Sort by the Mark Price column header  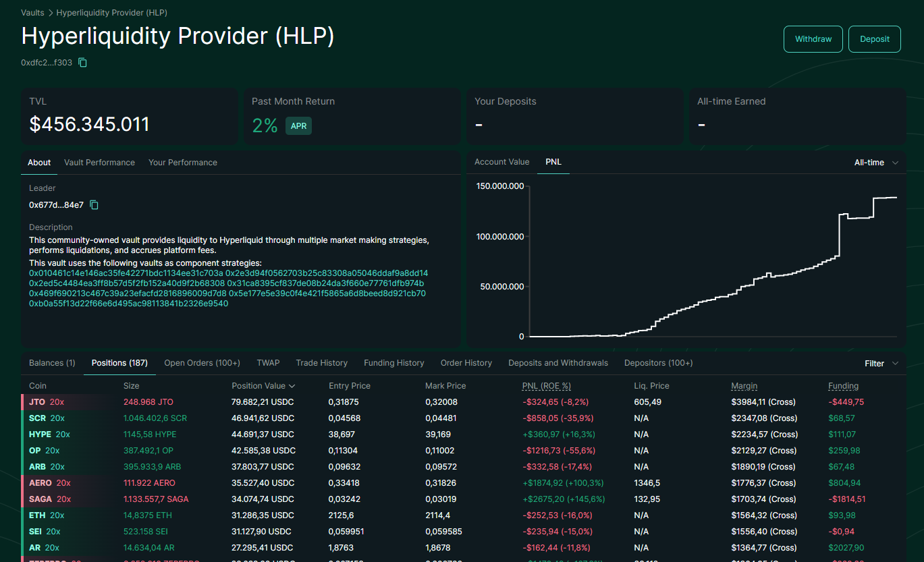tap(445, 386)
